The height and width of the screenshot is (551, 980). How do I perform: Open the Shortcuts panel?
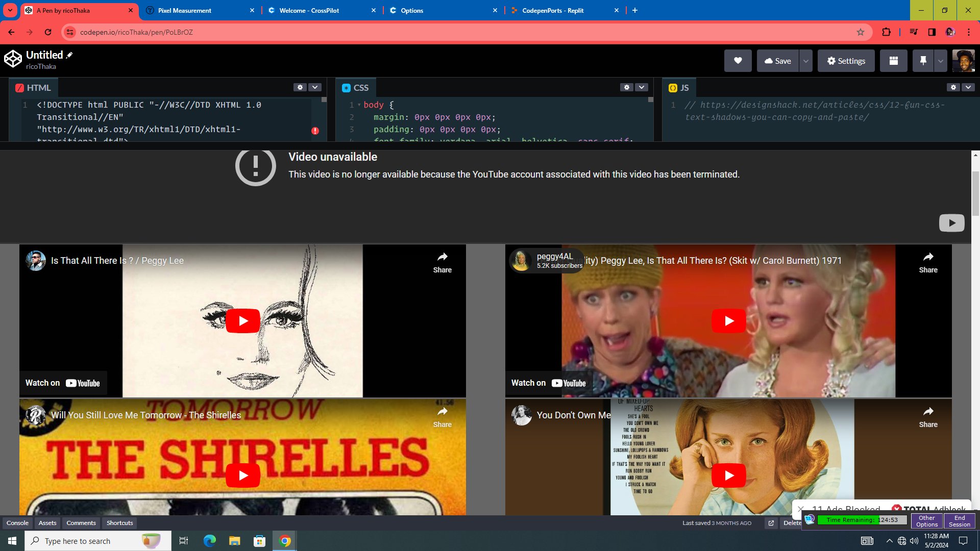120,523
